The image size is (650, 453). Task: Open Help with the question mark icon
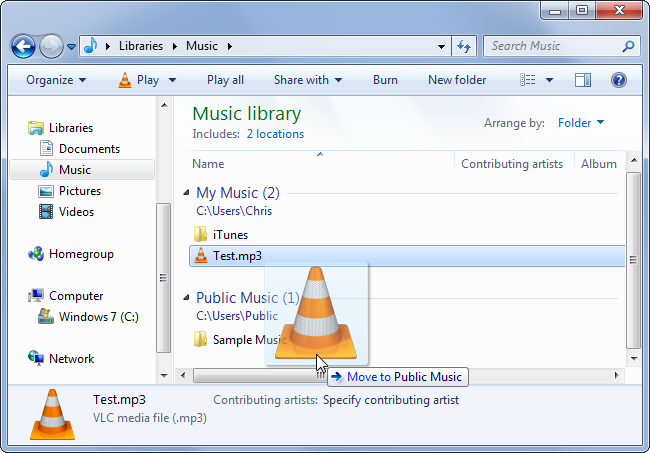pos(618,80)
